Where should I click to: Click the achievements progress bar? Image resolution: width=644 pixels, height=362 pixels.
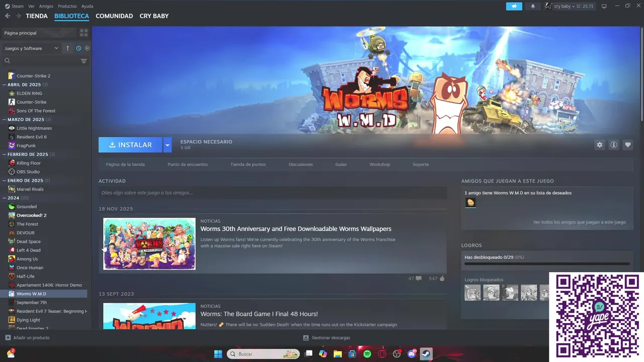[x=547, y=263]
